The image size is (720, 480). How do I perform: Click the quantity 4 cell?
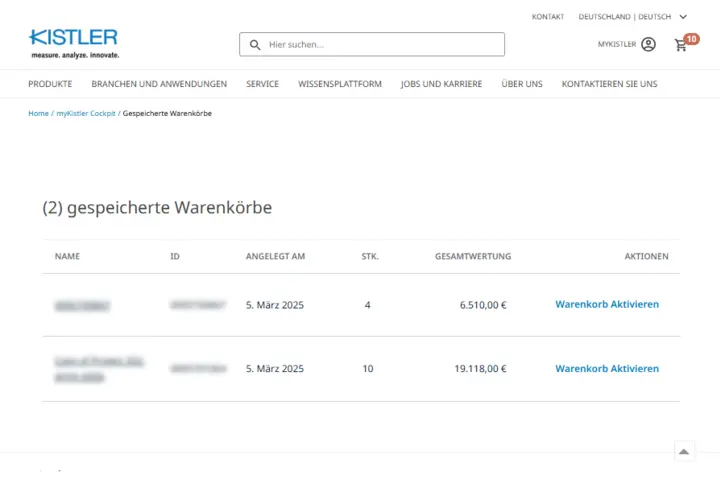(367, 305)
